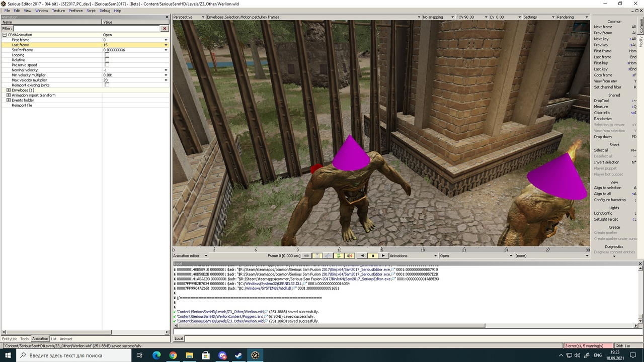Screen dimensions: 644x362
Task: Pause the animation playback
Action: click(373, 256)
